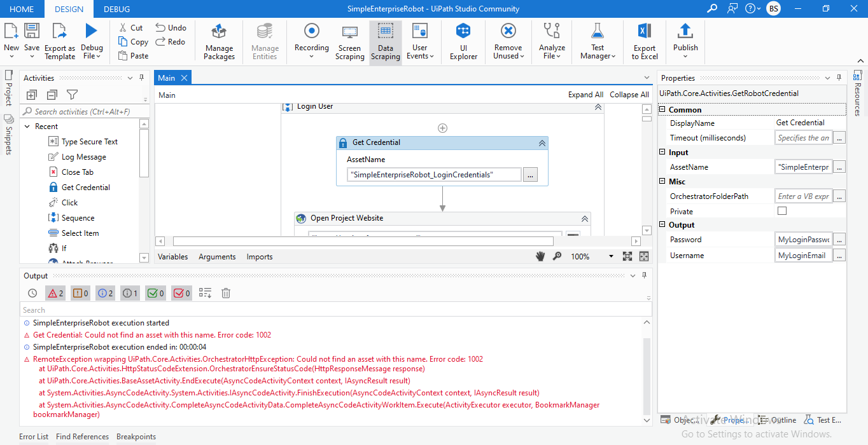Screen dimensions: 868x445
Task: Click the Redo button
Action: [170, 41]
